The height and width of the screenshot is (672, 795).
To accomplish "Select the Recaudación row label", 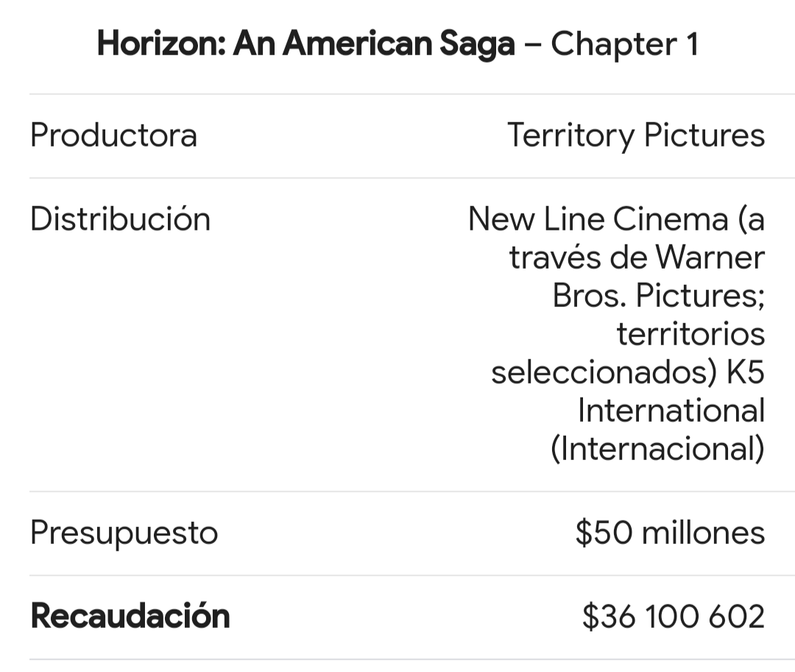I will pos(130,616).
